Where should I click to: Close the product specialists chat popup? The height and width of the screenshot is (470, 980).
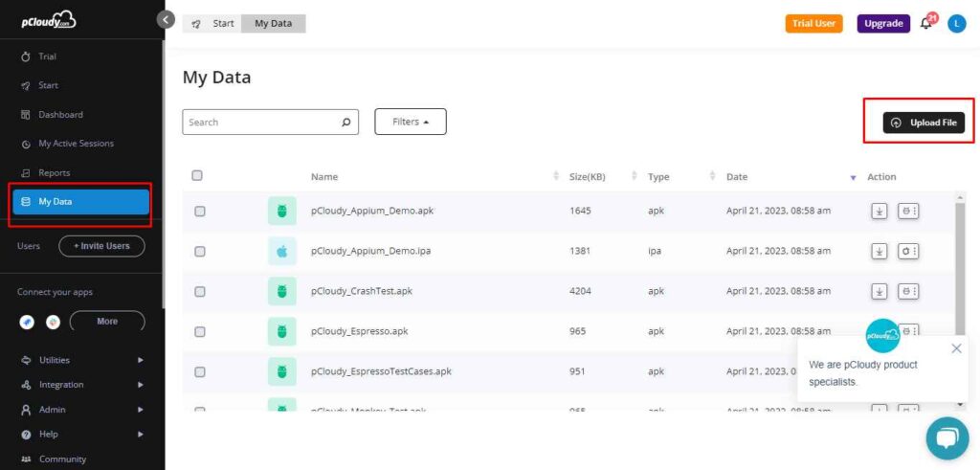tap(956, 348)
